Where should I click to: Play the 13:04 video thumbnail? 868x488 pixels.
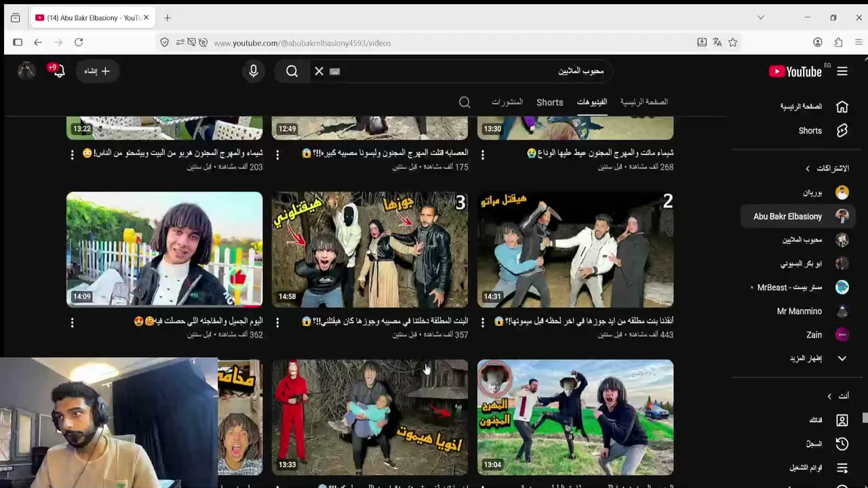(575, 418)
